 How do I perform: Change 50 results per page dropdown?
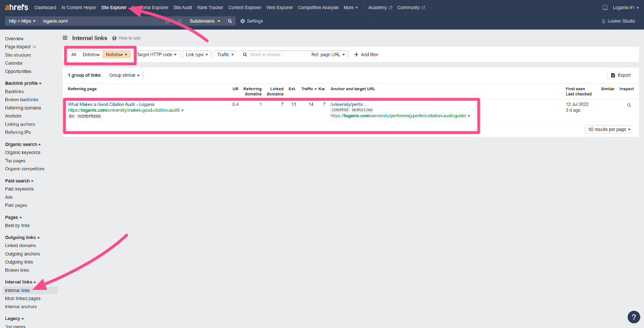(609, 129)
